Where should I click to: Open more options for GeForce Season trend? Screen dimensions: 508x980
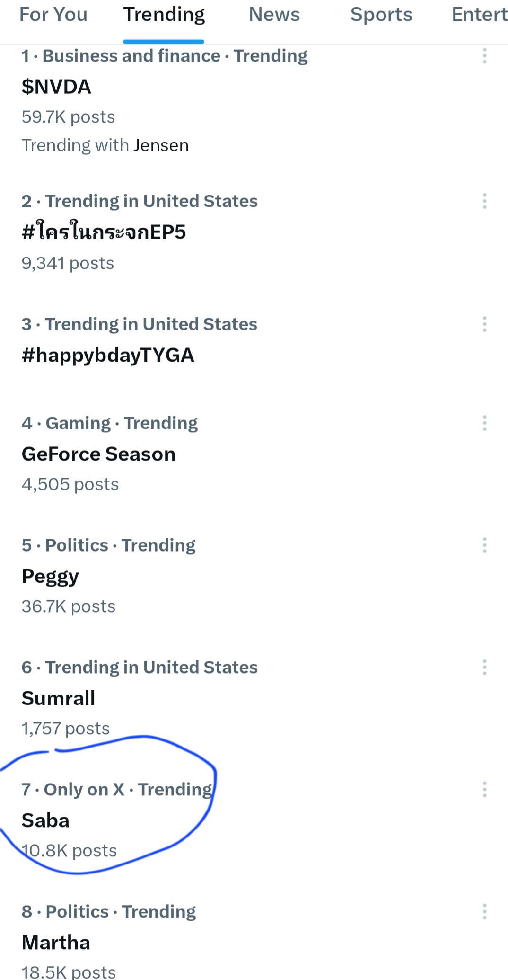484,423
